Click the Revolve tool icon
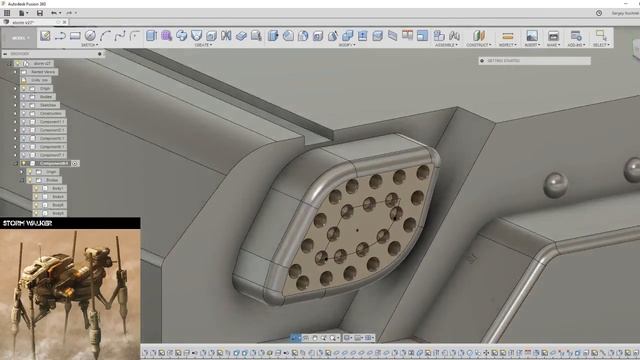Screen dimensions: 640x360 click(x=182, y=36)
